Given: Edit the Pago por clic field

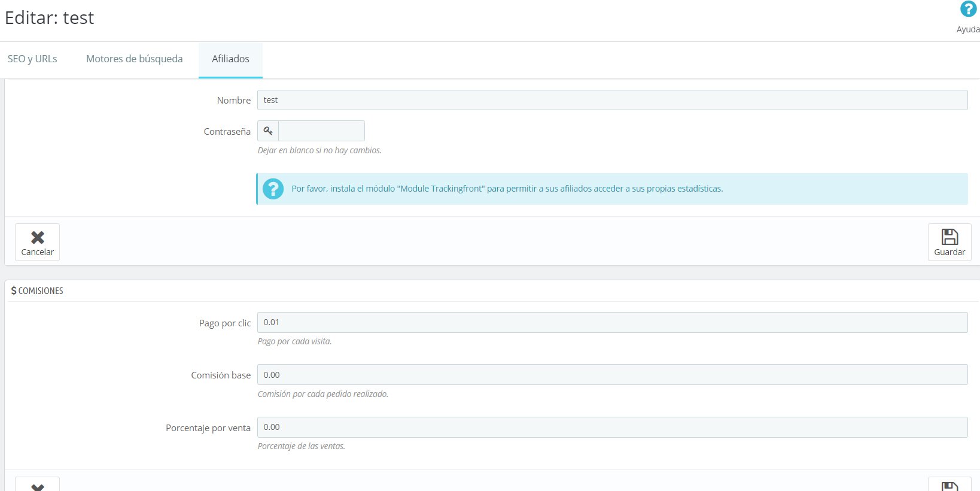Looking at the screenshot, I should [x=612, y=322].
